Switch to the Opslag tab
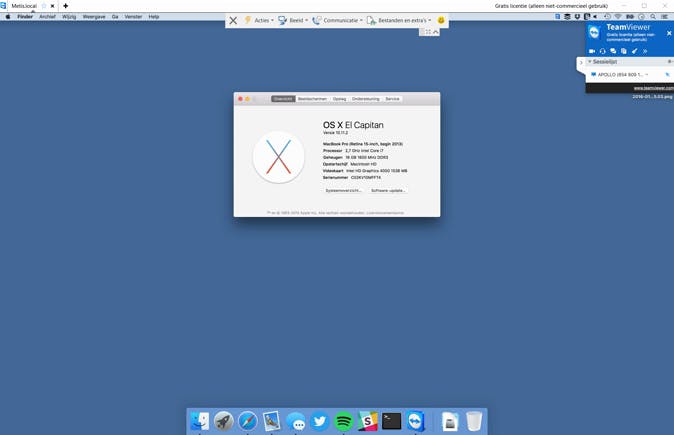Viewport: 674px width, 435px height. [x=339, y=99]
